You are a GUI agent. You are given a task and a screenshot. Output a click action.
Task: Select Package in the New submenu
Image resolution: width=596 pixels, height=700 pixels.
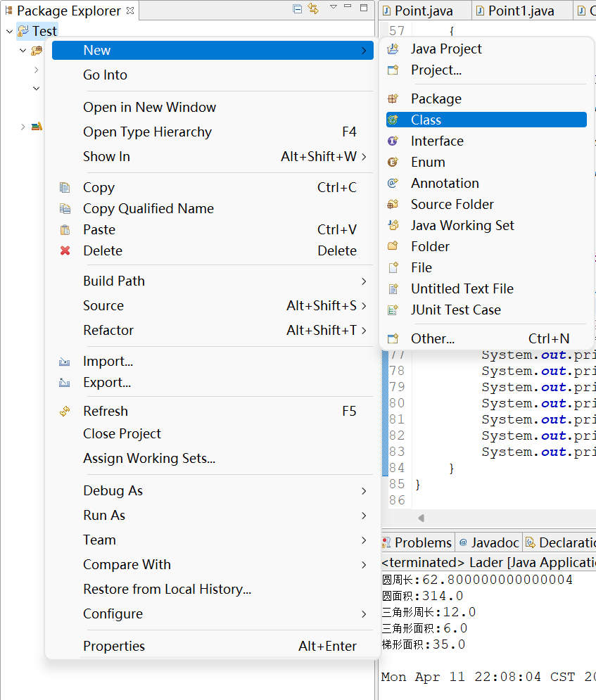[436, 99]
